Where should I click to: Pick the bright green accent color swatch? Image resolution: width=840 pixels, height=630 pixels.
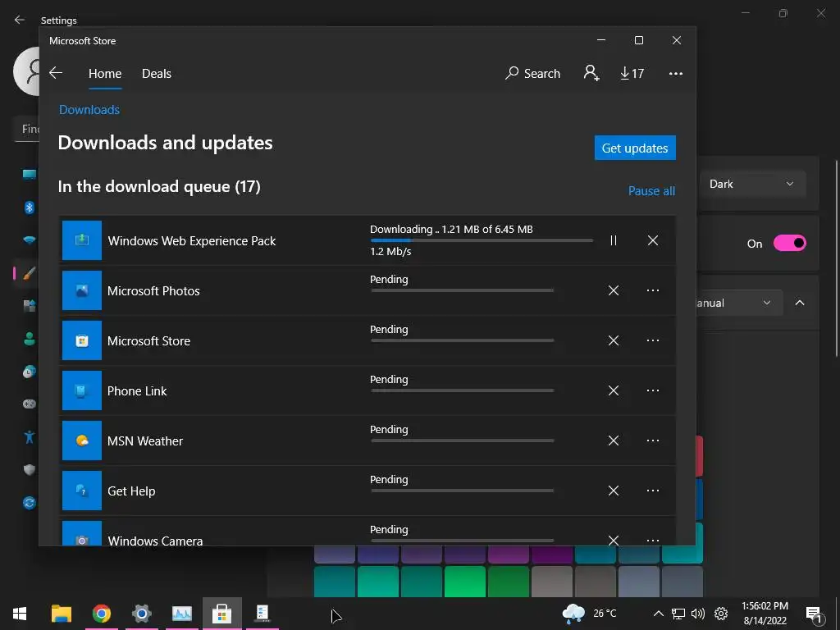click(x=464, y=582)
